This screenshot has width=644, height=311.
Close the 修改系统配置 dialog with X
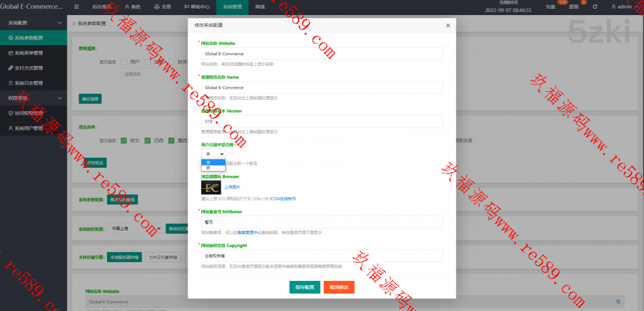(448, 25)
